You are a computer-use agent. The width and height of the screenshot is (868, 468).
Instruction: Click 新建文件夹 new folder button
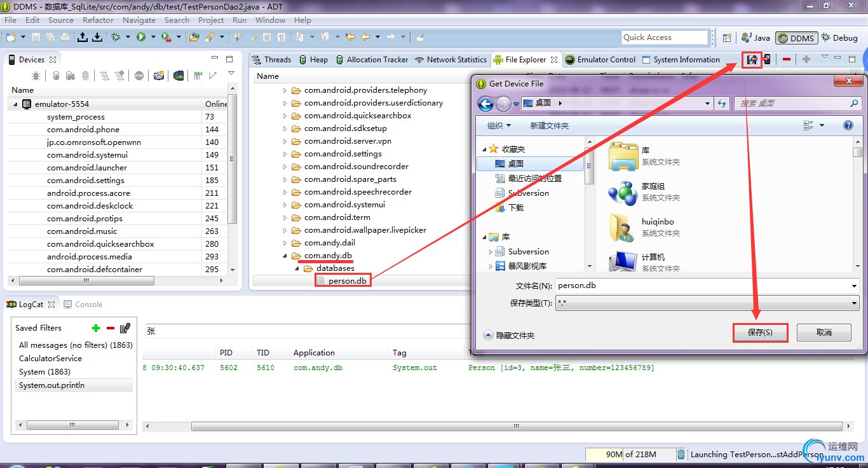[x=549, y=125]
